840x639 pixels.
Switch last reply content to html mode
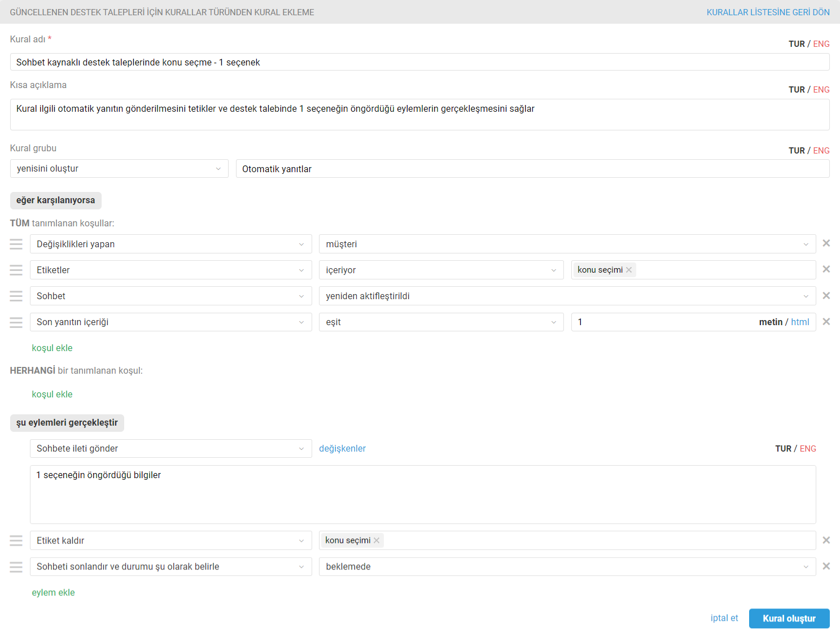coord(800,322)
